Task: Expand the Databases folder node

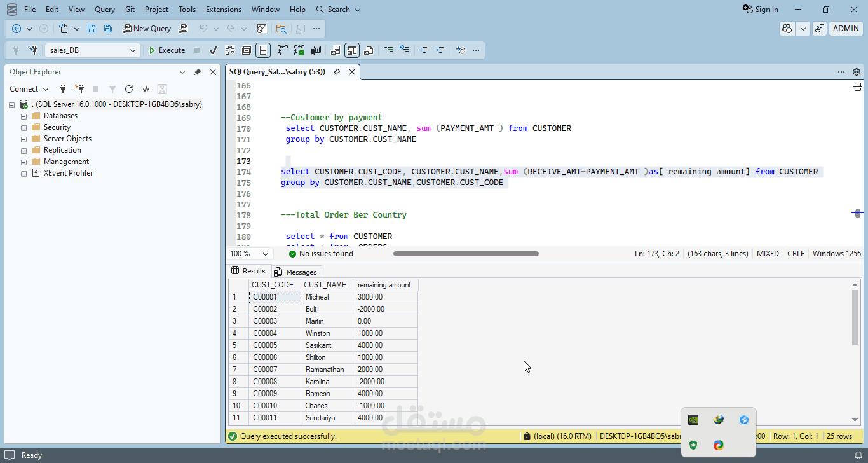Action: [x=24, y=116]
